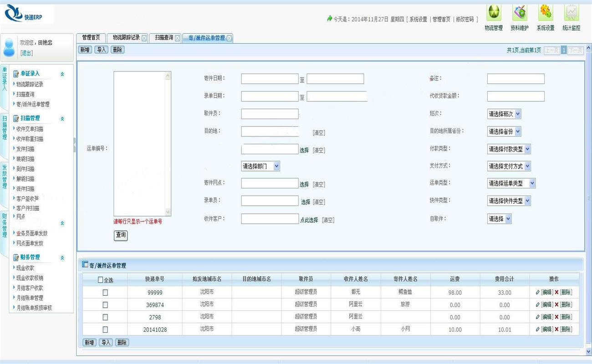Click the 运单编号 textarea scrollbar down arrow
The width and height of the screenshot is (592, 364).
(x=168, y=212)
